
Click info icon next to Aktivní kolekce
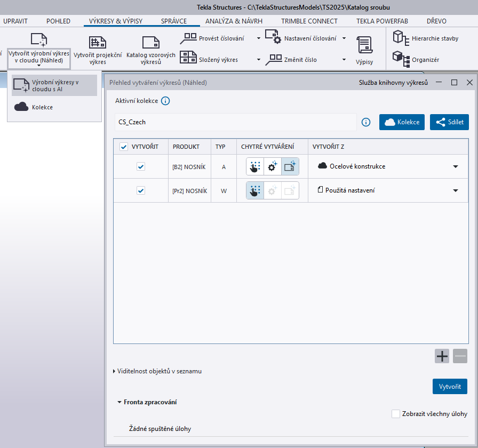(165, 101)
